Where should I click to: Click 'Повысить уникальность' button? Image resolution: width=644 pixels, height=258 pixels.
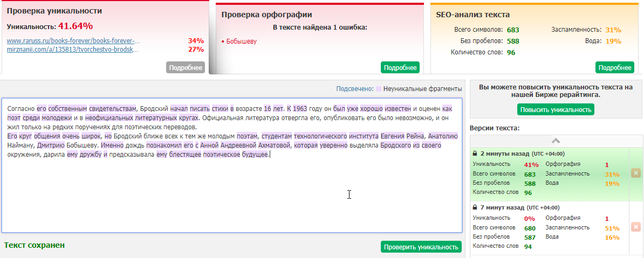coord(556,109)
